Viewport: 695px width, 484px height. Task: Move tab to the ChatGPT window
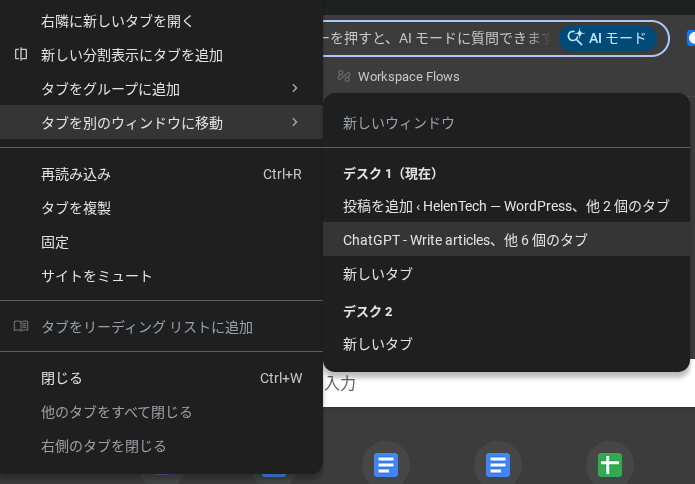coord(465,240)
